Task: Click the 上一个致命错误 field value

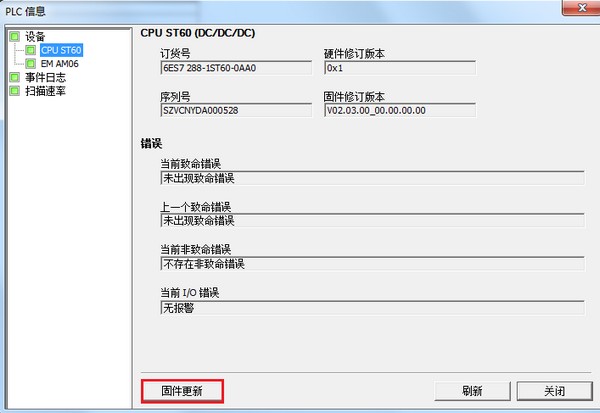Action: 372,220
